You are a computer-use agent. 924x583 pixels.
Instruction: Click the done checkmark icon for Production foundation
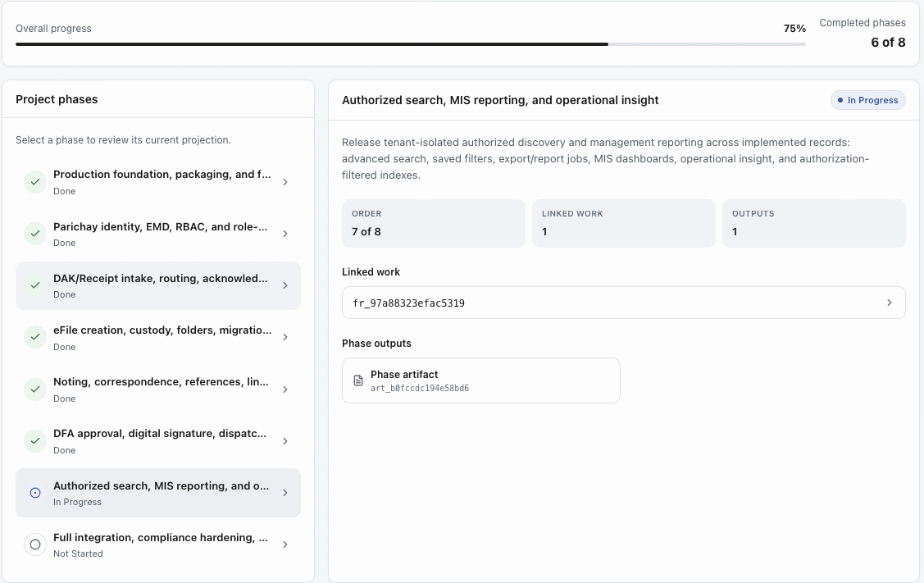[35, 182]
